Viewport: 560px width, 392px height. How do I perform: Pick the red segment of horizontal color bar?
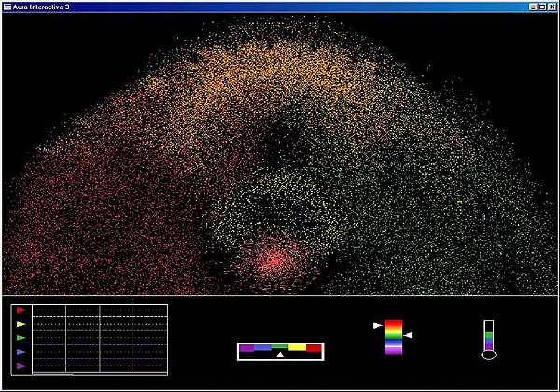click(x=315, y=347)
